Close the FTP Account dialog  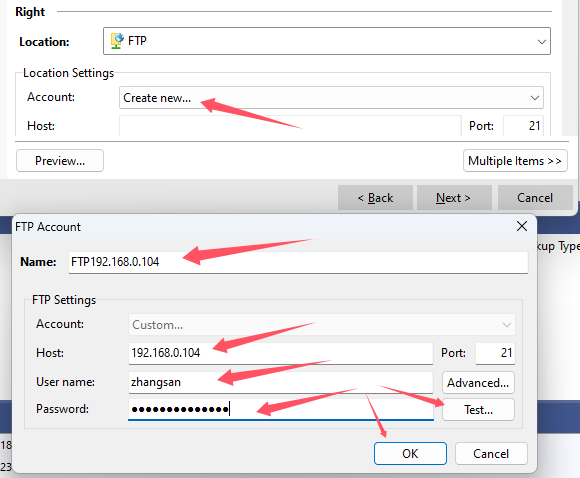click(522, 226)
